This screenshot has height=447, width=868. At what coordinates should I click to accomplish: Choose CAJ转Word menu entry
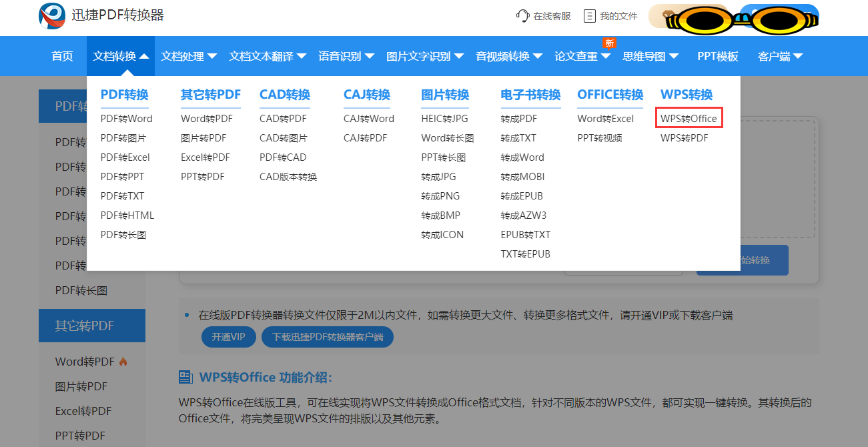tap(369, 119)
